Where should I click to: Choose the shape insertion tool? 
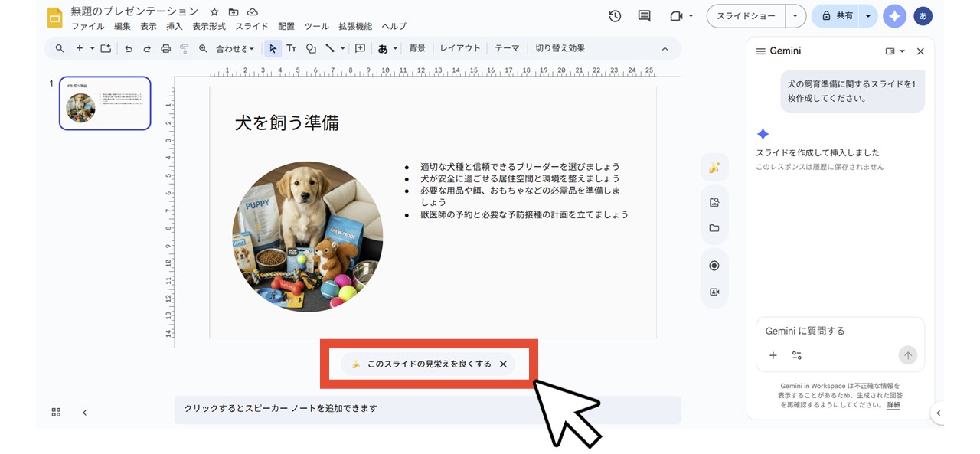pyautogui.click(x=311, y=48)
